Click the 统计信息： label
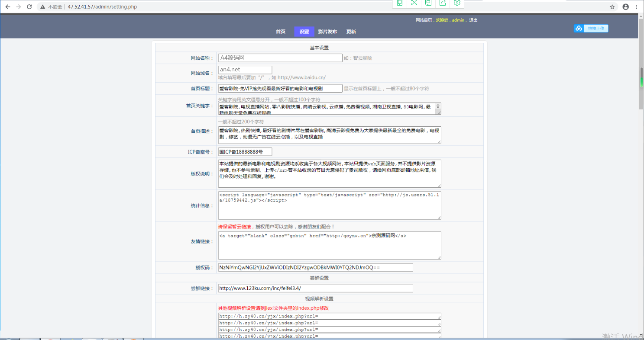This screenshot has width=644, height=340. [x=202, y=206]
